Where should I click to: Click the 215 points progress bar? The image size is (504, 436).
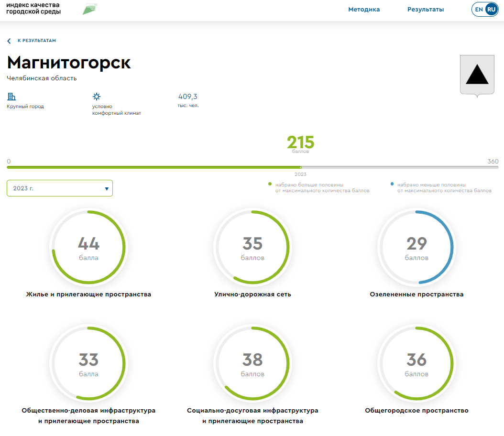pos(252,167)
